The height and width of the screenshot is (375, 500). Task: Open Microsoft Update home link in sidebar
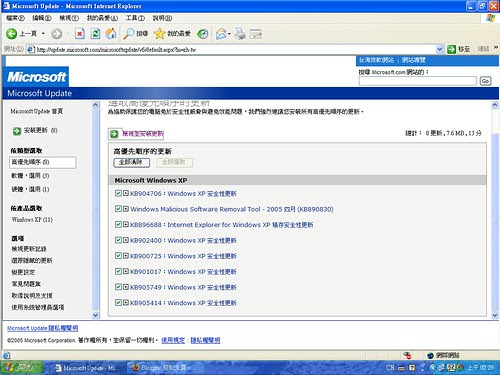point(37,111)
